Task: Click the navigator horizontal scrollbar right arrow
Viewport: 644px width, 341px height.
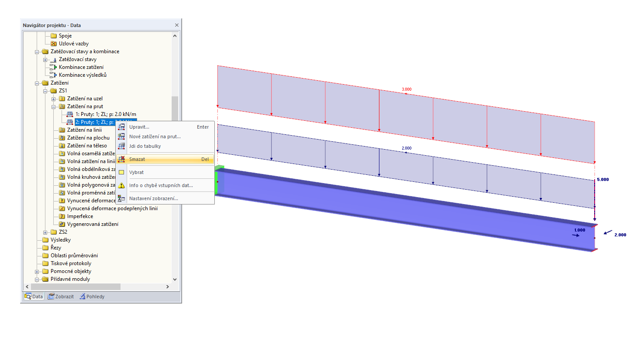Action: click(x=168, y=287)
